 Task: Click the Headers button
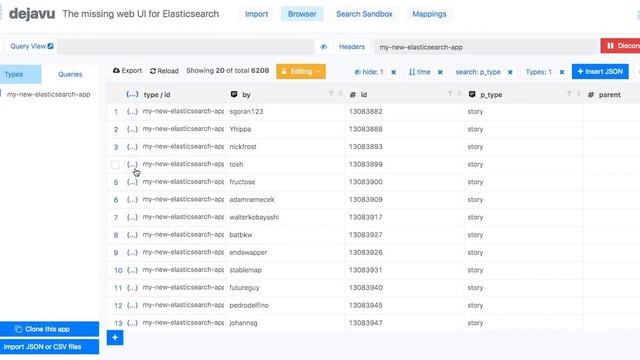coord(351,47)
